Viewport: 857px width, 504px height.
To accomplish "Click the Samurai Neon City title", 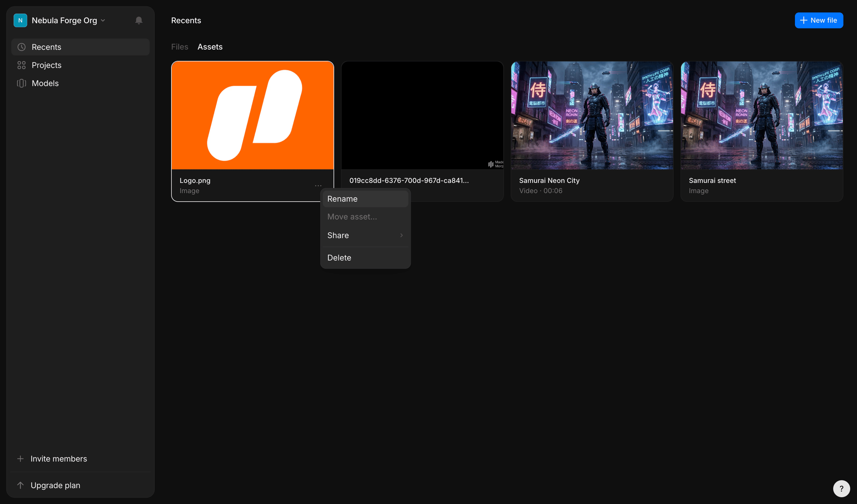I will click(549, 181).
